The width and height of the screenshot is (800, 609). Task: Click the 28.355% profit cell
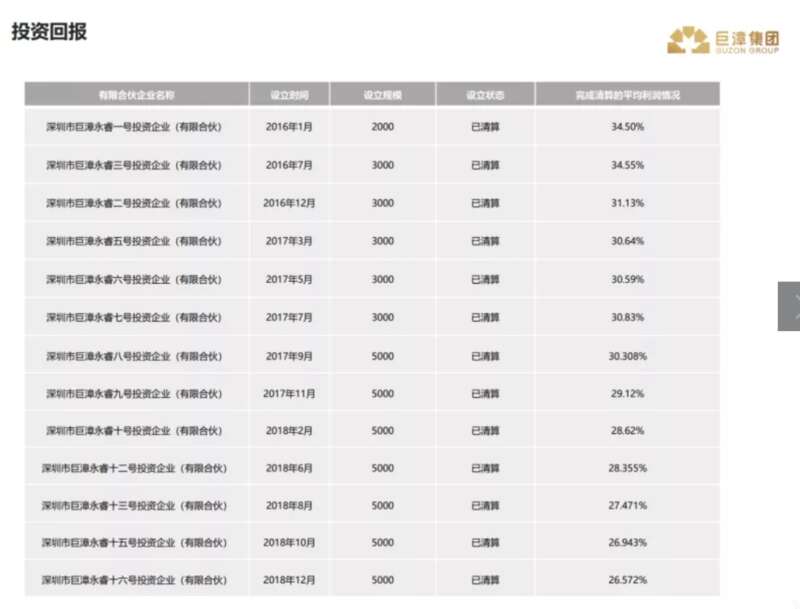pos(628,468)
